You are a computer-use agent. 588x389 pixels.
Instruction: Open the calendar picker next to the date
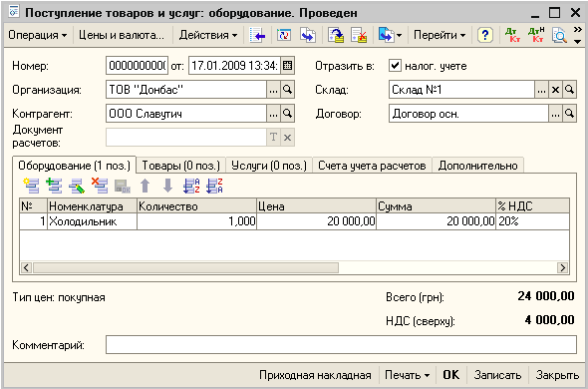287,66
